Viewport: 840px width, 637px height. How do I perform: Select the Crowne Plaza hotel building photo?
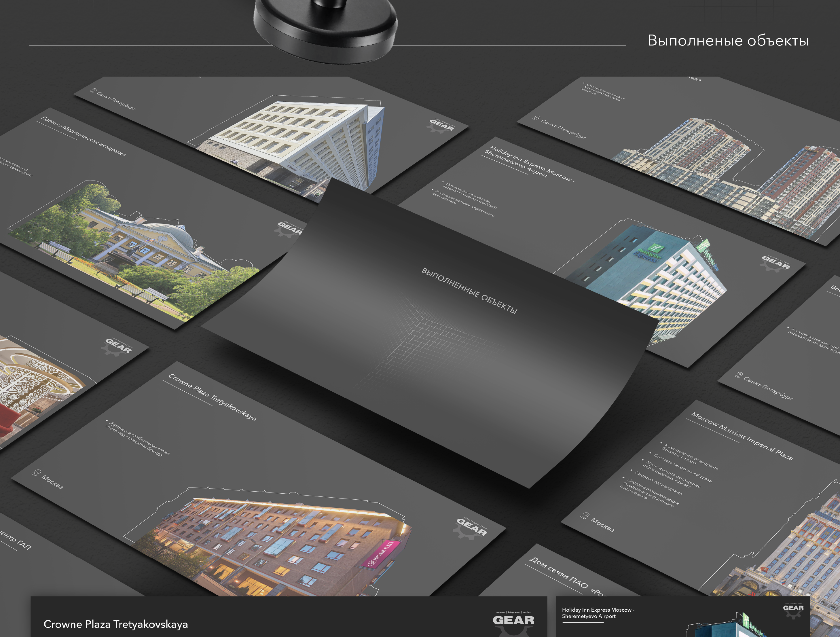pos(272,547)
